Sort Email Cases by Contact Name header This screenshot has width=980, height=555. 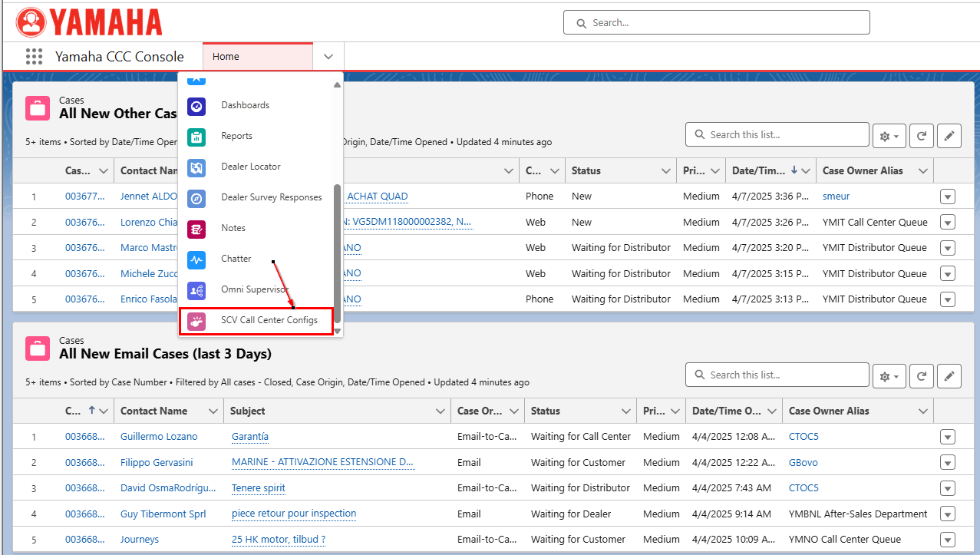coord(153,411)
